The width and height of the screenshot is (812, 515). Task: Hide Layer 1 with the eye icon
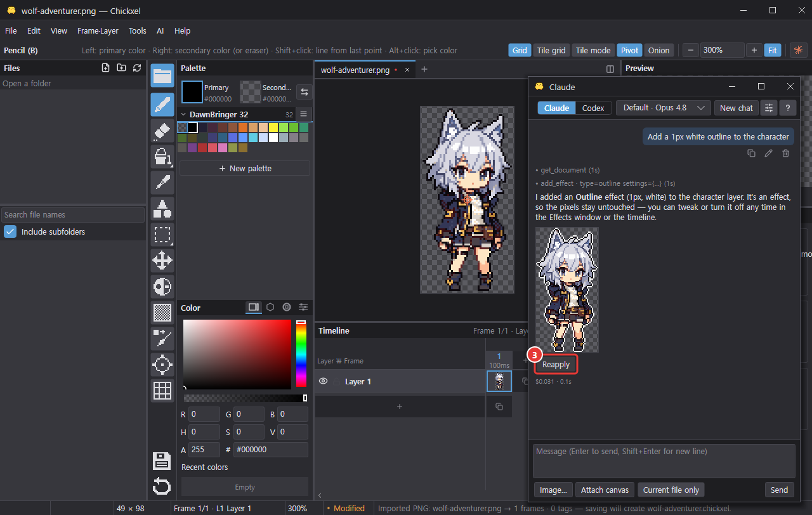coord(323,381)
